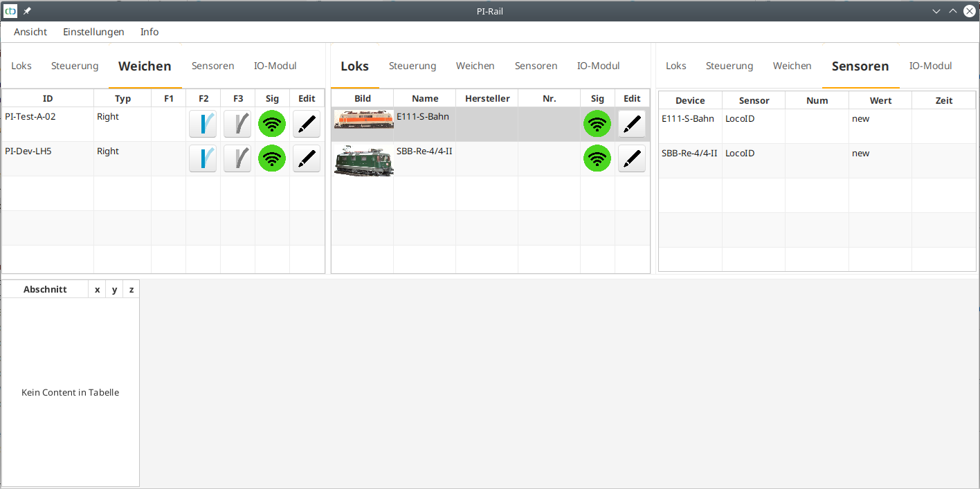Click F2 straight switch icon for PI-Test-A-02
Screen dimensions: 980x489
(x=203, y=124)
